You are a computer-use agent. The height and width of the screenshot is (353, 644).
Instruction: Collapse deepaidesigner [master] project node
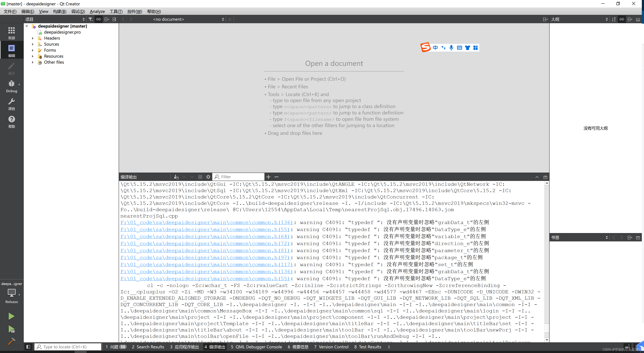pyautogui.click(x=27, y=26)
